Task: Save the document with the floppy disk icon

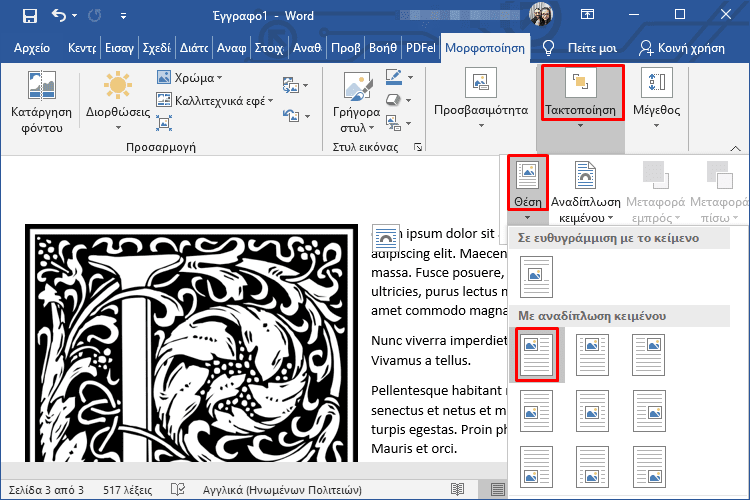Action: click(x=30, y=16)
